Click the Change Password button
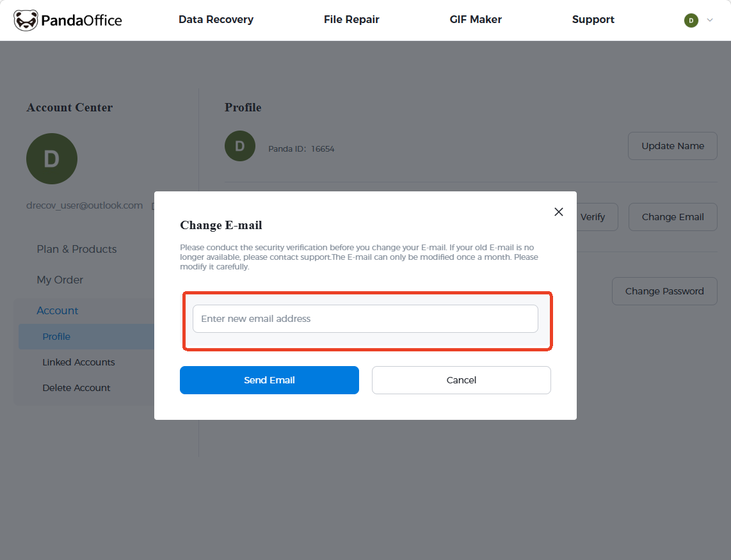The image size is (731, 560). [x=664, y=291]
